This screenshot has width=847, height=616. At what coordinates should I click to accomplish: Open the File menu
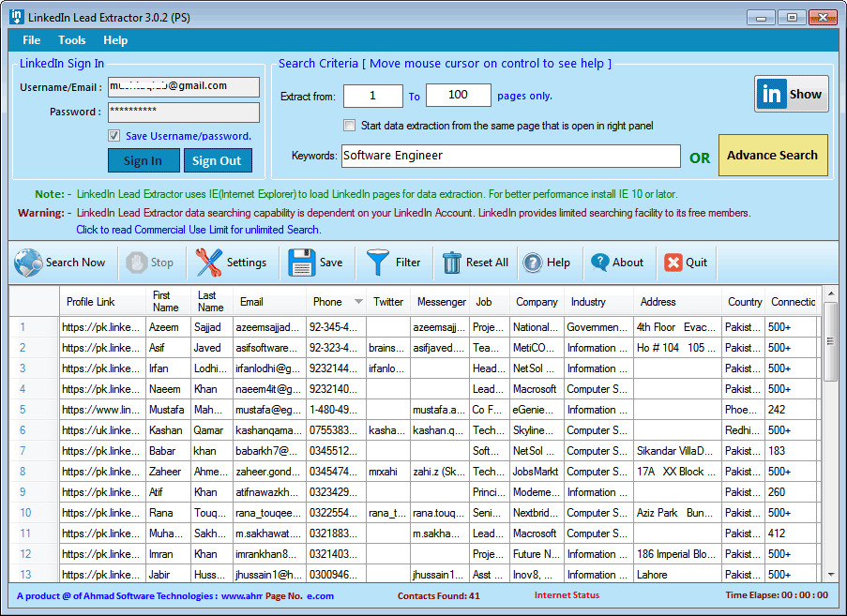click(31, 40)
